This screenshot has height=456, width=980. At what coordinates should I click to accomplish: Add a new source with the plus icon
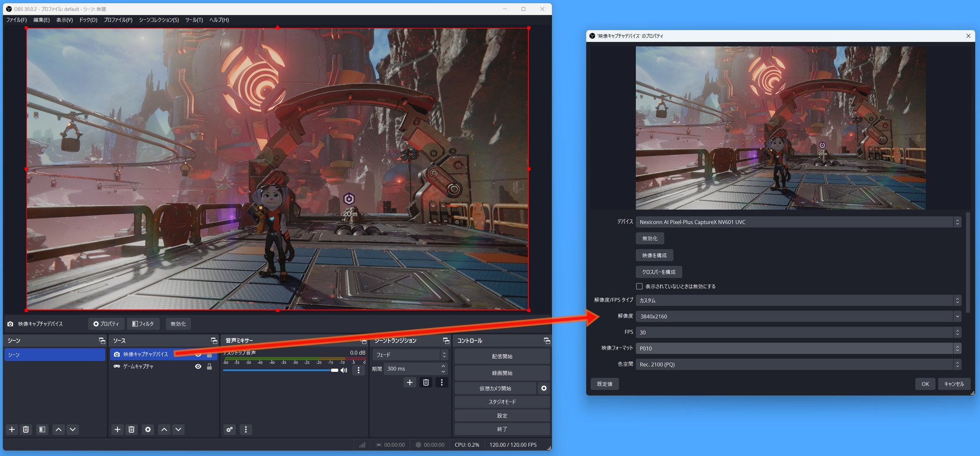coord(117,429)
